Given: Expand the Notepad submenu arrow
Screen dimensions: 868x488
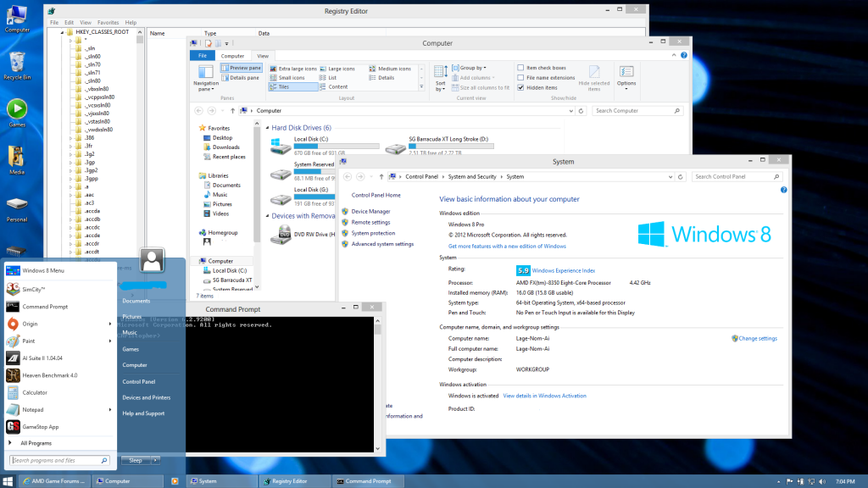Looking at the screenshot, I should [x=110, y=409].
